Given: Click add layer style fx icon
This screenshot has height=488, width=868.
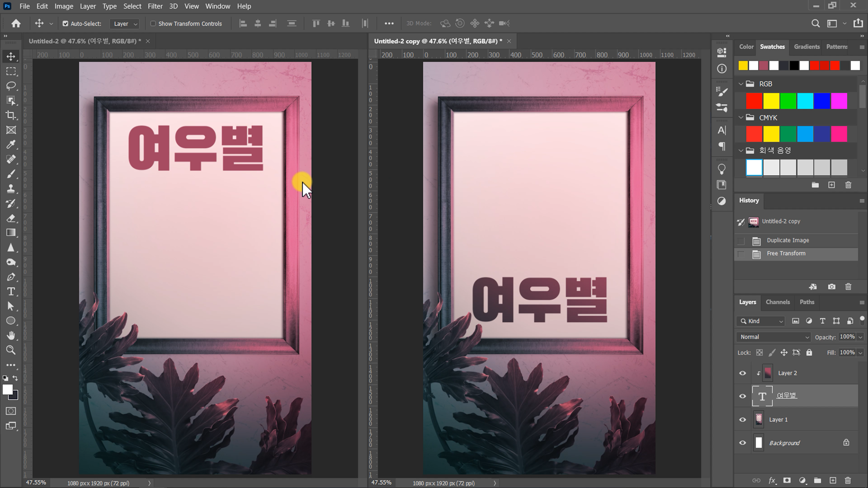Looking at the screenshot, I should click(x=772, y=480).
